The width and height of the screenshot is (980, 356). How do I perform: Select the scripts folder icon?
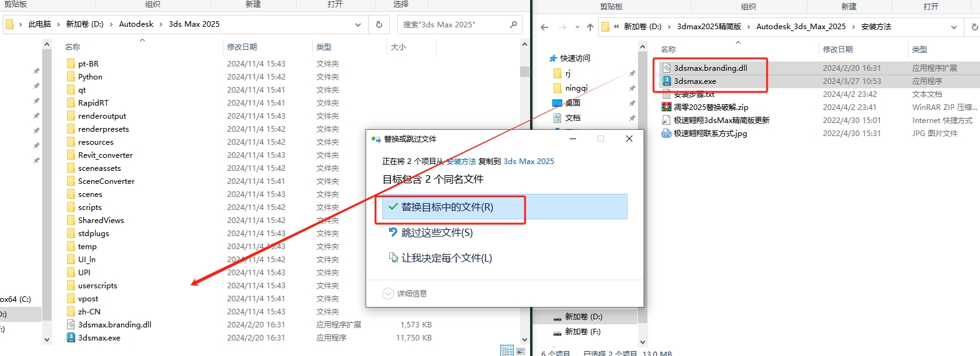71,207
